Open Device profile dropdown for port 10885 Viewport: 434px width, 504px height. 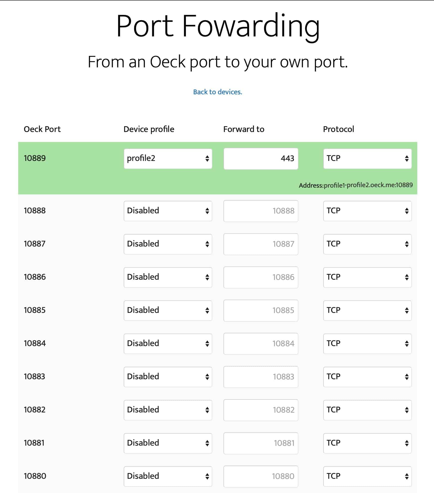tap(168, 310)
